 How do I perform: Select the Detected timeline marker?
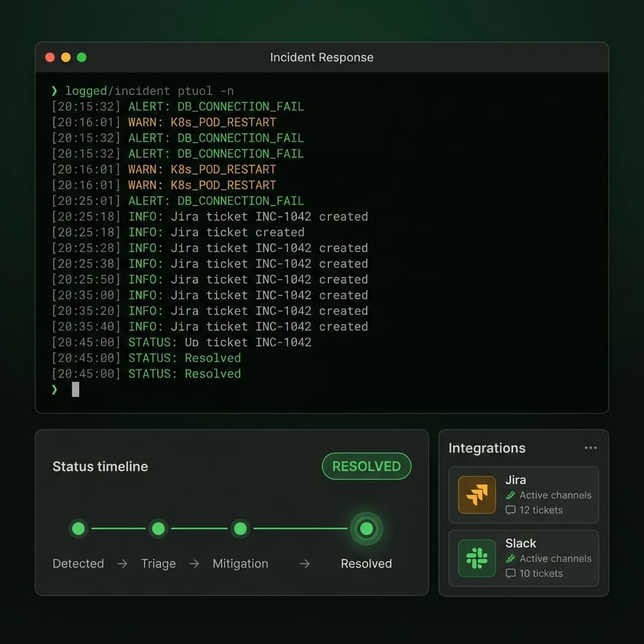pyautogui.click(x=79, y=528)
